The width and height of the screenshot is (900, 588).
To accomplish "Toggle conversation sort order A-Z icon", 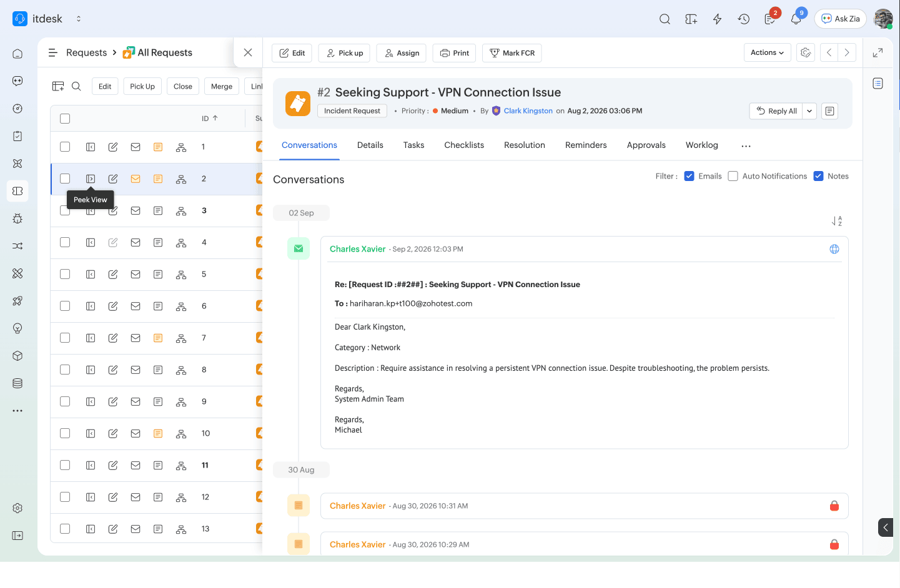I will point(837,221).
